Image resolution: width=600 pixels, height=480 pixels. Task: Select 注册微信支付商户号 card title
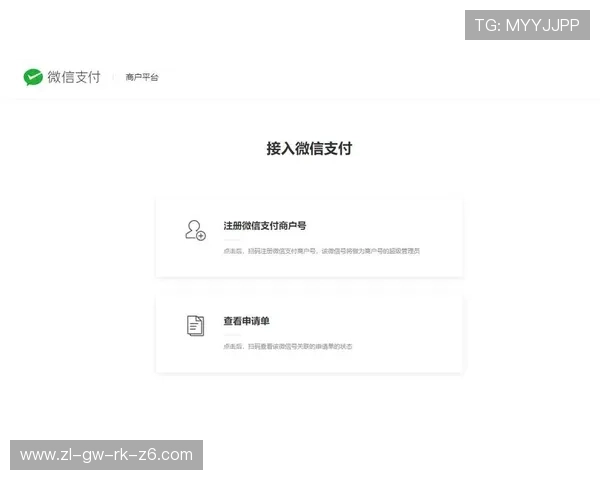(x=265, y=226)
